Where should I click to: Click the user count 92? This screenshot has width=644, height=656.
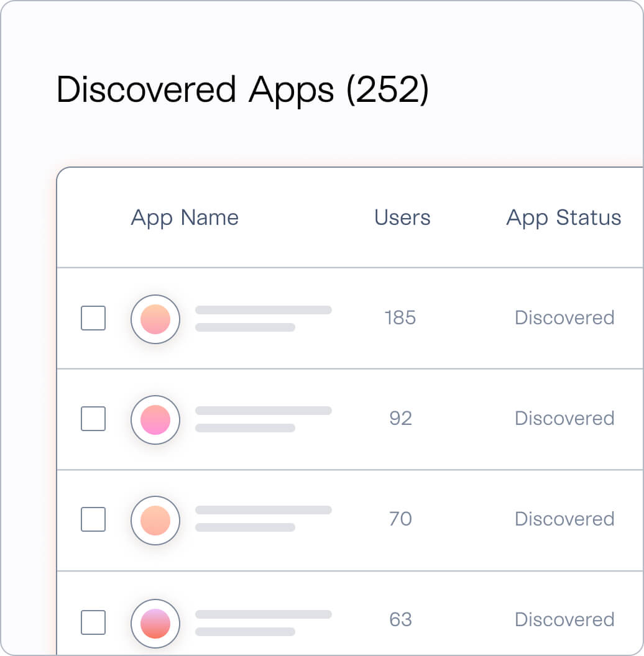pos(401,418)
